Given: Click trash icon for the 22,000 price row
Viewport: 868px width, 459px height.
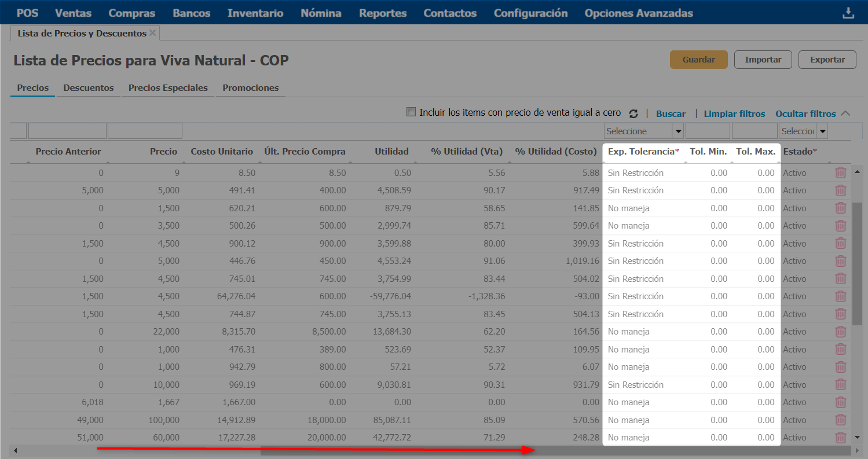Looking at the screenshot, I should point(840,332).
